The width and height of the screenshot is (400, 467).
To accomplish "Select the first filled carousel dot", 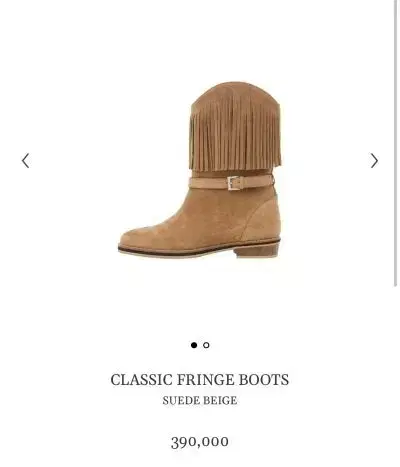I will (x=194, y=345).
